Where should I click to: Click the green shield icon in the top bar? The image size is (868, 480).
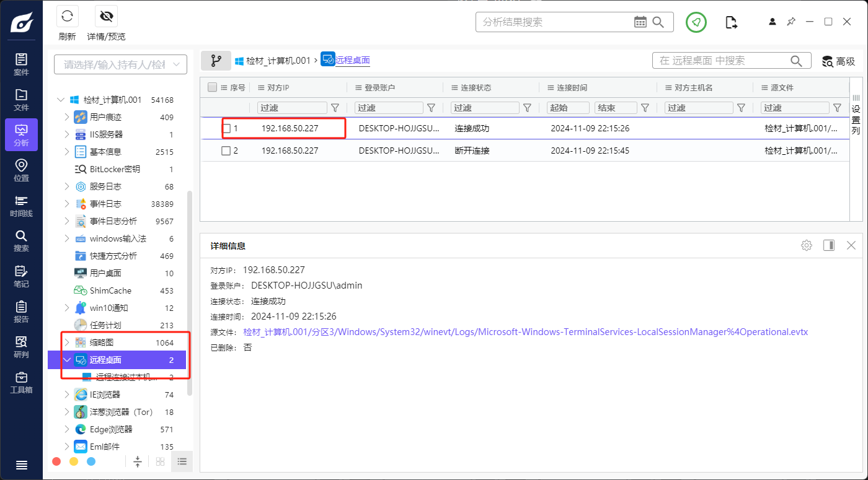[x=696, y=22]
